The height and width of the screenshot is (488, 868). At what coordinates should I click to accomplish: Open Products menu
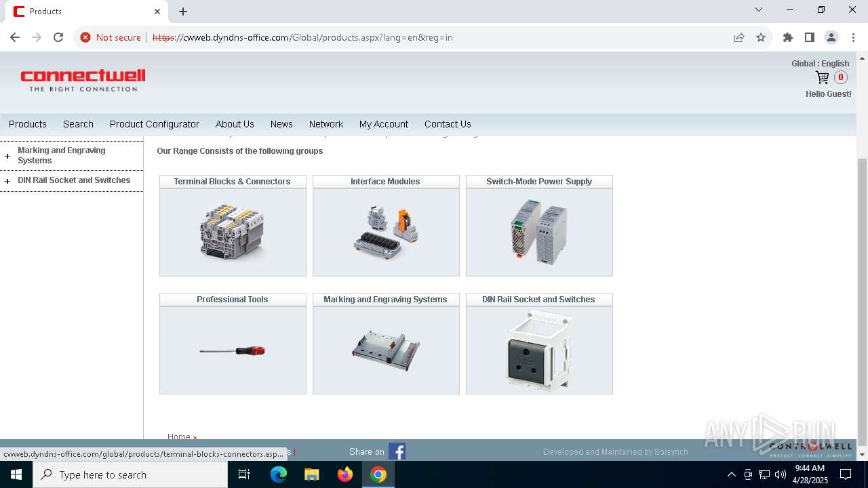pos(28,124)
